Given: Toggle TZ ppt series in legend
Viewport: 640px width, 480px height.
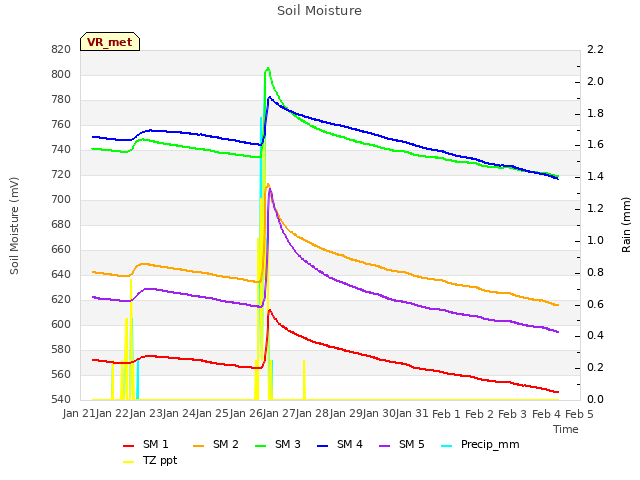Looking at the screenshot, I should (150, 460).
